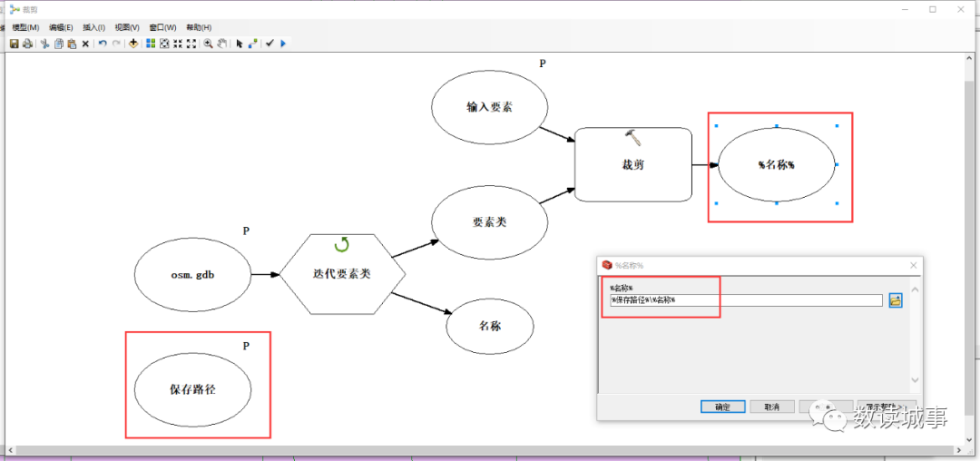Click the Redo arrow icon
Image resolution: width=980 pixels, height=461 pixels.
(x=116, y=44)
